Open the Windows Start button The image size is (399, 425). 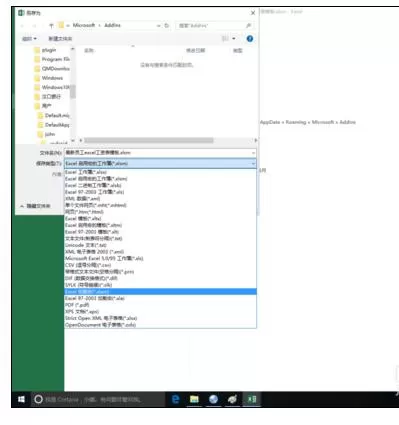point(21,399)
